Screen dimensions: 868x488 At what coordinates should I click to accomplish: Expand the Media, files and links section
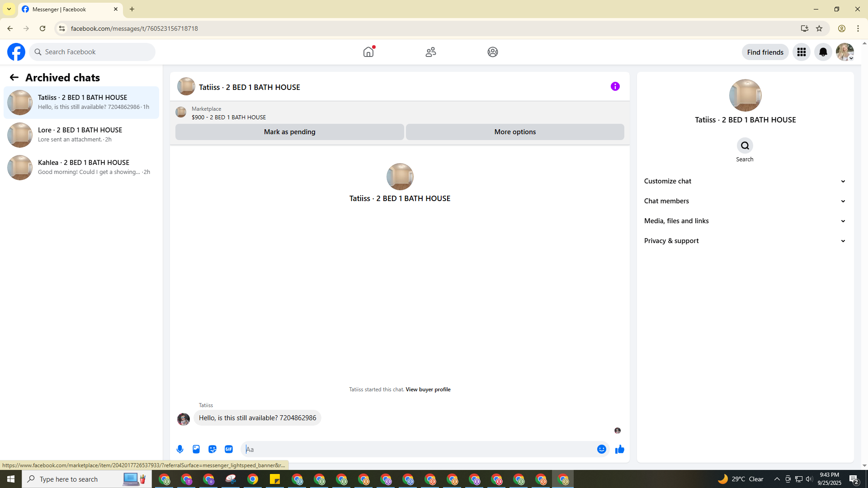point(745,221)
